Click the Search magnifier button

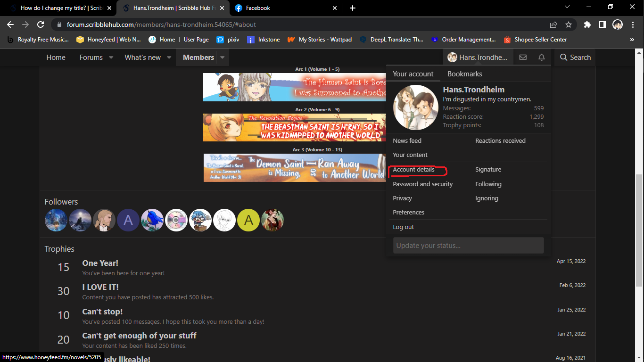[575, 58]
